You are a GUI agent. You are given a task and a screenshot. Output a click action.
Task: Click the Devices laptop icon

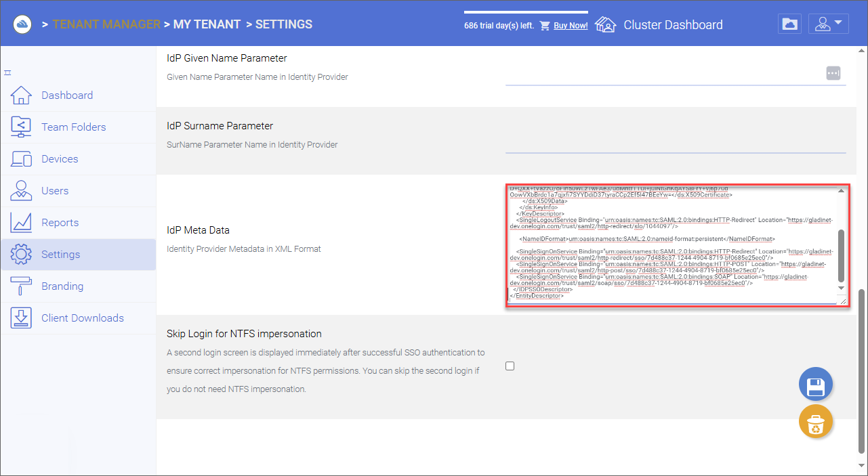point(22,159)
